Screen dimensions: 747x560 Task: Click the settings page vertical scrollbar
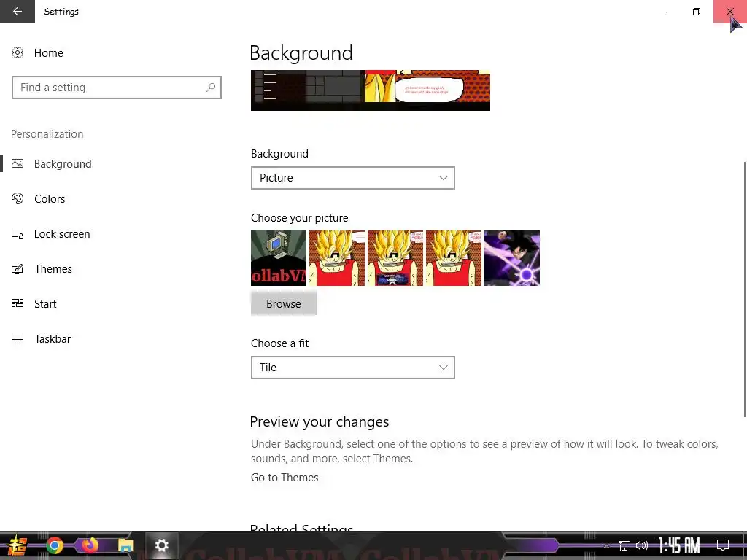(x=744, y=289)
